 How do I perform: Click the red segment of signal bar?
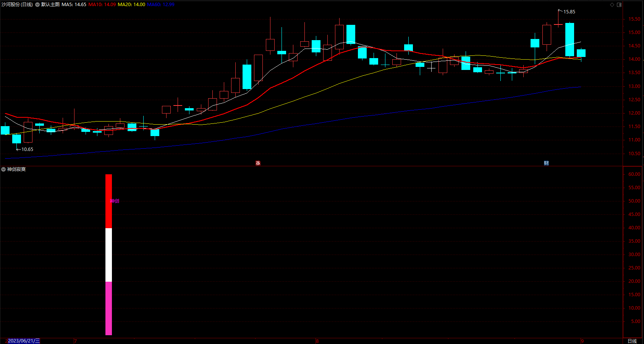pos(109,201)
